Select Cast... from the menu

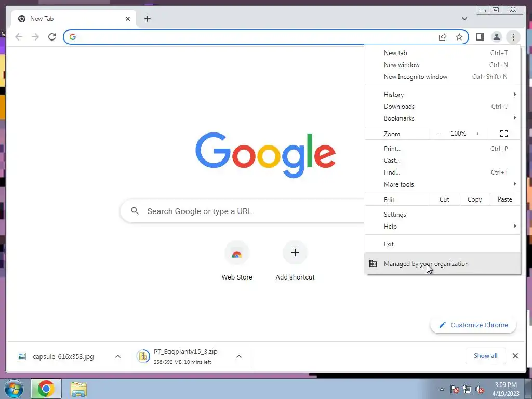point(443,160)
